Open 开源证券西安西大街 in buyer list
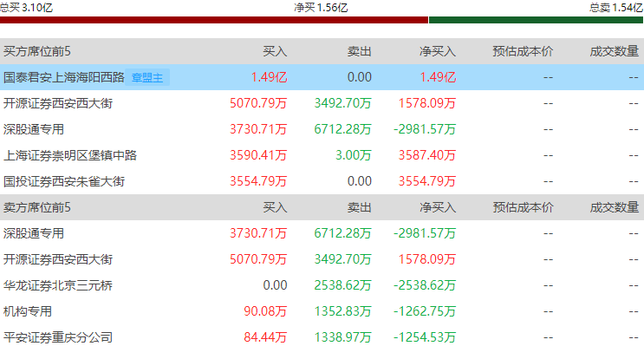Screen dimensions: 644x346 58,103
